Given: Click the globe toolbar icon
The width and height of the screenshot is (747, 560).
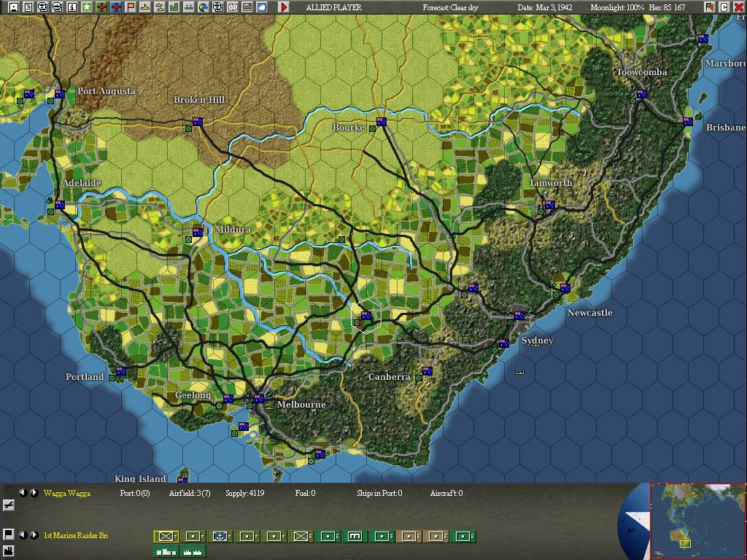Looking at the screenshot, I should 204,7.
